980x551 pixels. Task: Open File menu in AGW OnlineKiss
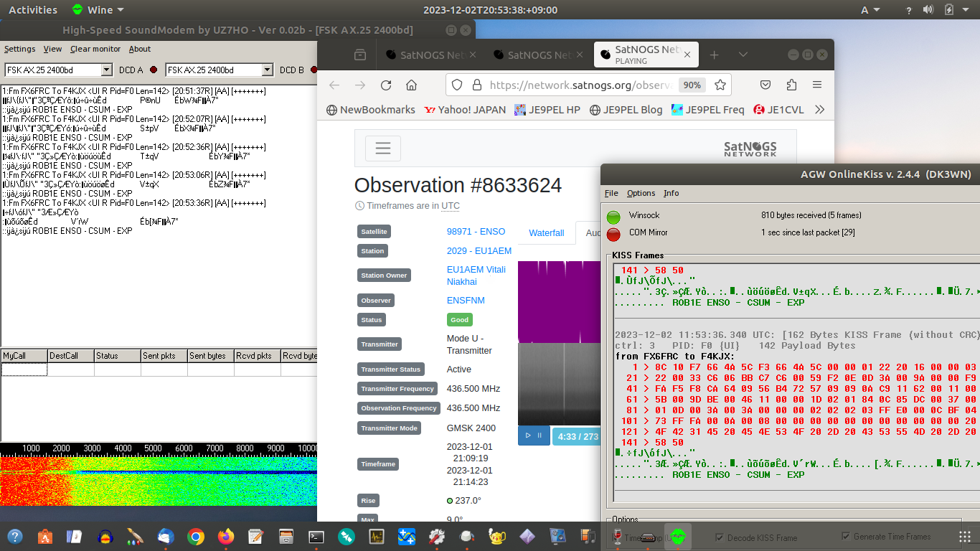point(611,193)
